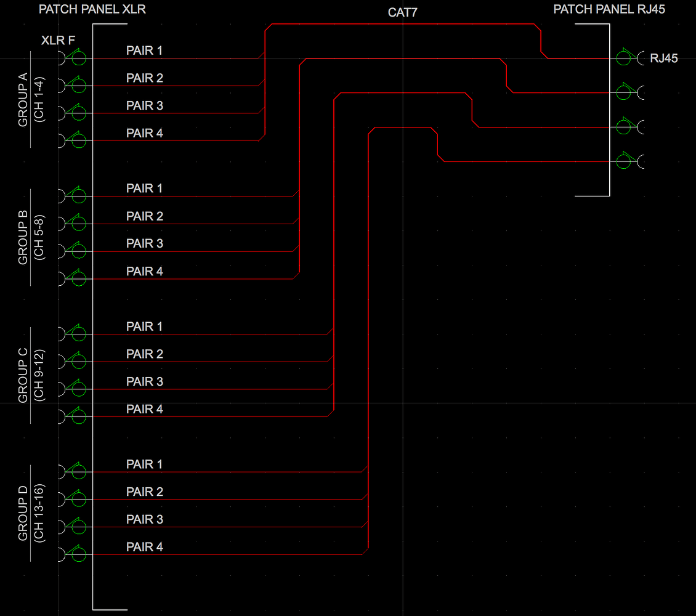696x616 pixels.
Task: Select the PAIR 4 text in Group C
Action: pos(144,409)
